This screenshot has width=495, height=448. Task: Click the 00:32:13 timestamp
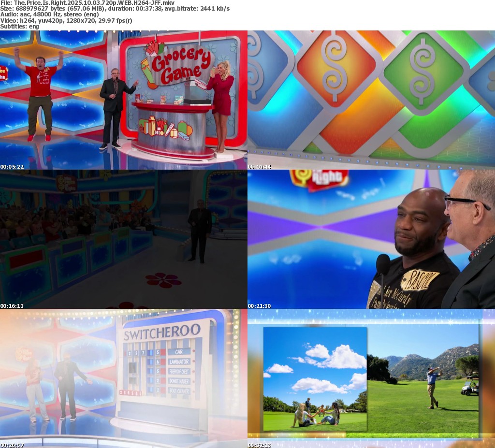[x=259, y=445]
